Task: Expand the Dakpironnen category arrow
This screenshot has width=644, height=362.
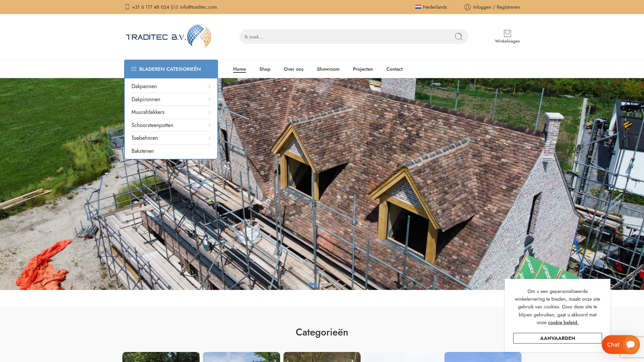Action: pyautogui.click(x=209, y=100)
